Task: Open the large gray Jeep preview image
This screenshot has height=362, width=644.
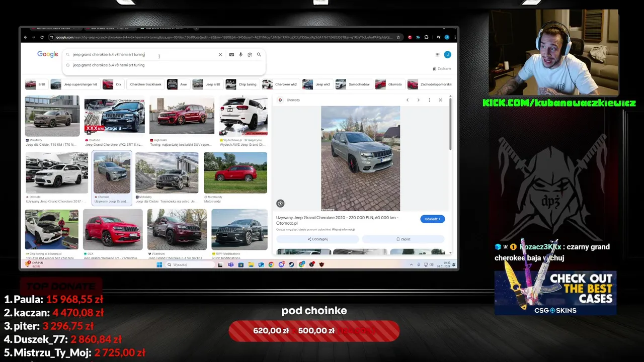Action: click(361, 158)
